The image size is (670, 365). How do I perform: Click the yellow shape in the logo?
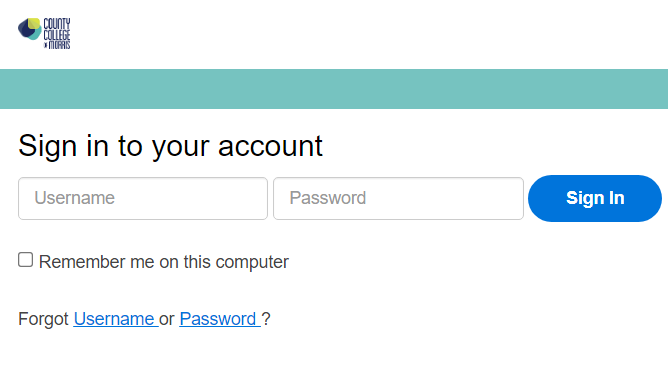click(x=34, y=24)
